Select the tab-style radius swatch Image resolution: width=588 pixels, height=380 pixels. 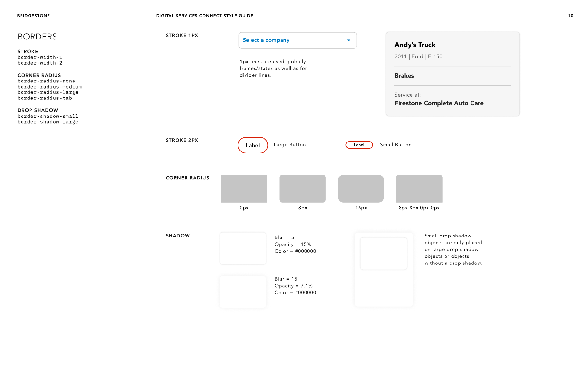(419, 188)
